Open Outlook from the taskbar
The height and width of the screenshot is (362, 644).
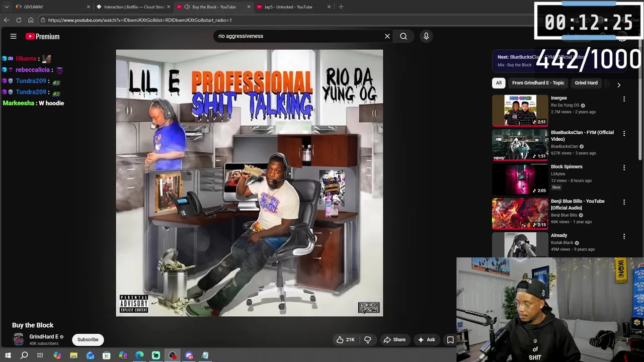point(90,355)
